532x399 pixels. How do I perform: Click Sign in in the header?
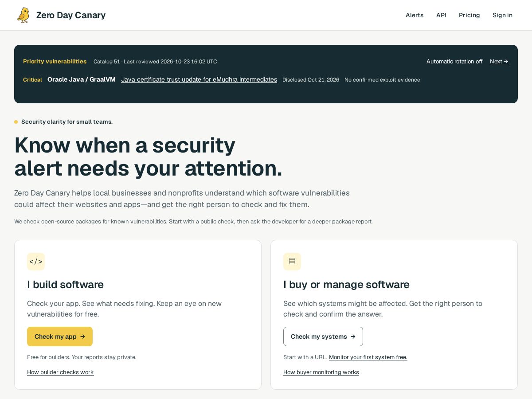502,15
